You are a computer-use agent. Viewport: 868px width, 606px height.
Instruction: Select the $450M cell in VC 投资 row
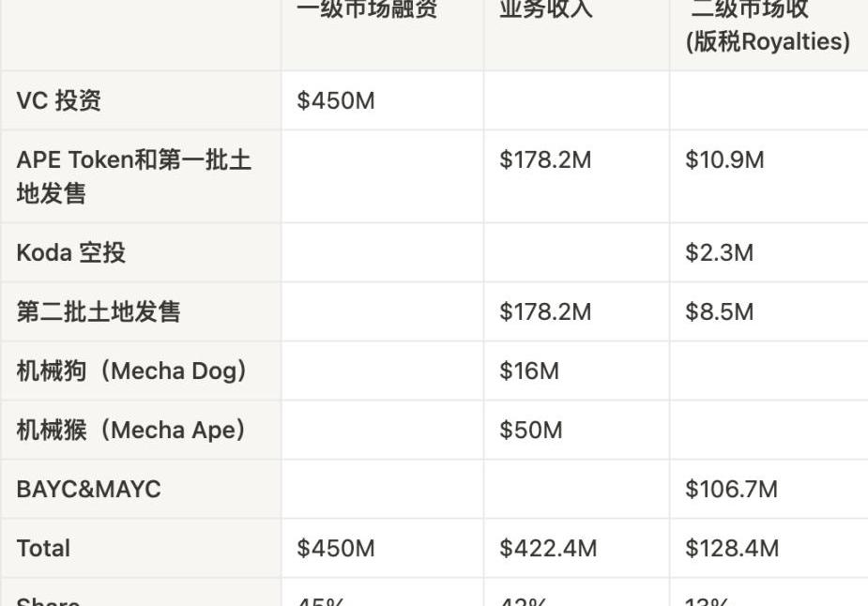336,100
